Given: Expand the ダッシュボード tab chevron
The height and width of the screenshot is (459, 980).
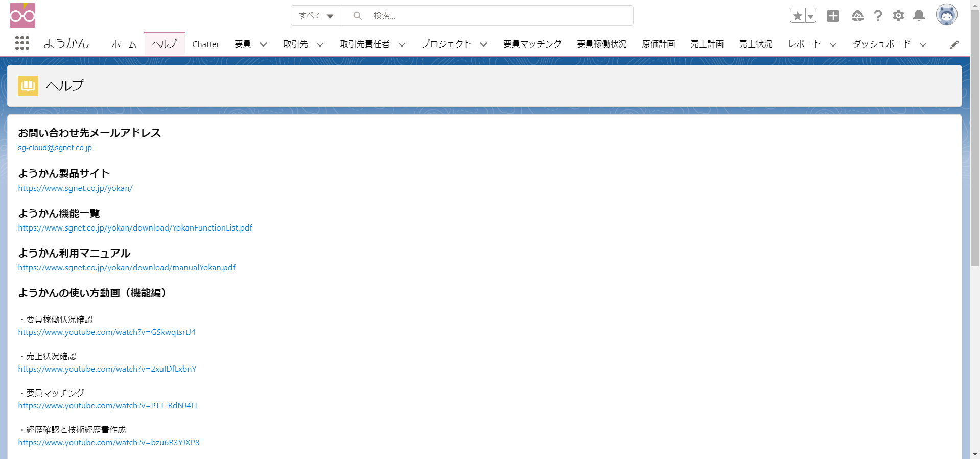Looking at the screenshot, I should [923, 44].
